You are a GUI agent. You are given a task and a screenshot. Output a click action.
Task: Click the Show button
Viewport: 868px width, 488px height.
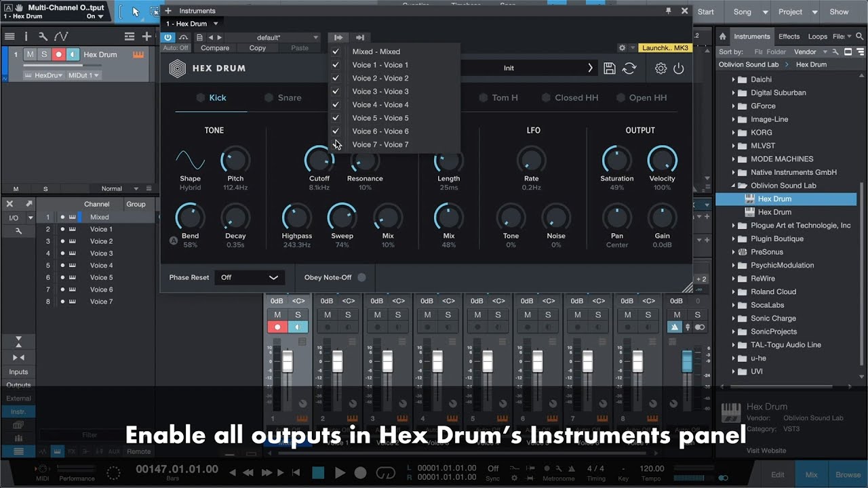click(839, 12)
